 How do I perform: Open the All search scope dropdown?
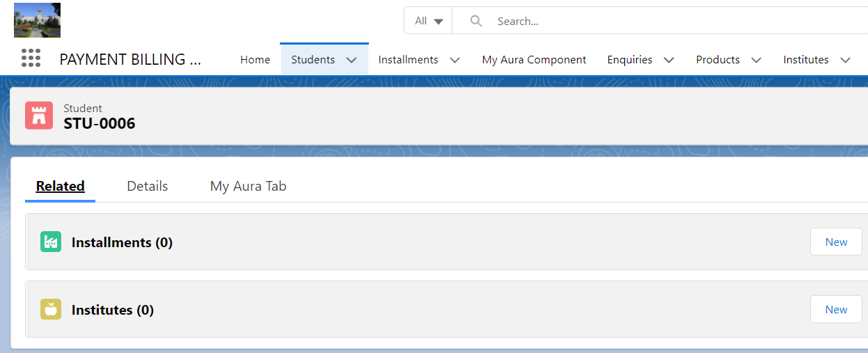click(428, 21)
